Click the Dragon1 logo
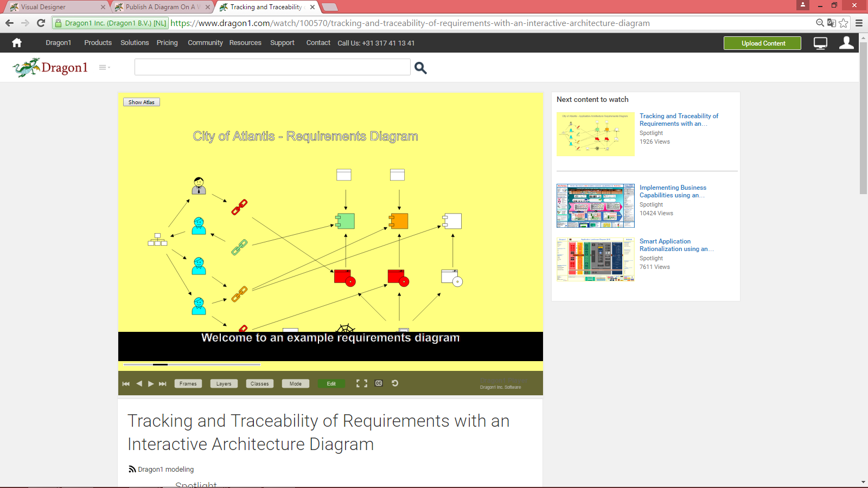Screen dimensions: 868x488 pyautogui.click(x=50, y=68)
